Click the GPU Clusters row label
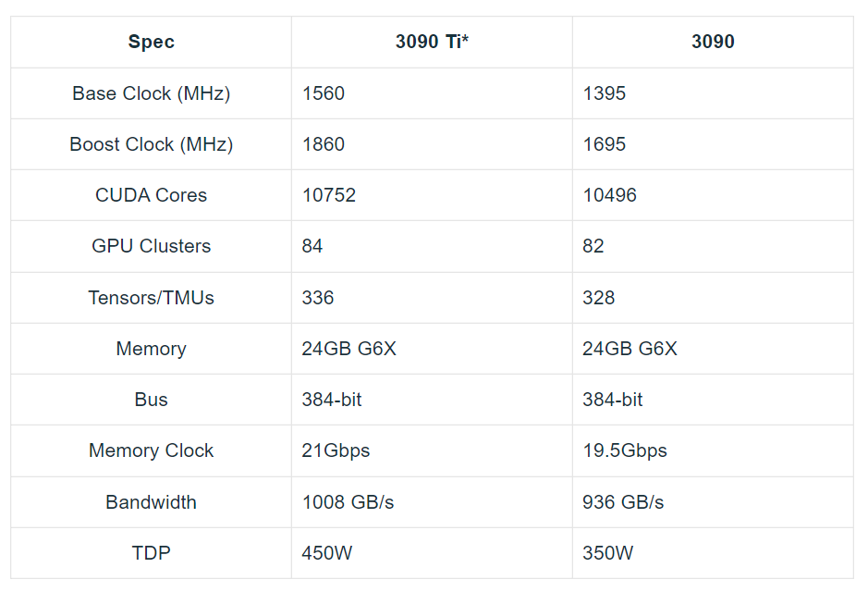 (151, 246)
